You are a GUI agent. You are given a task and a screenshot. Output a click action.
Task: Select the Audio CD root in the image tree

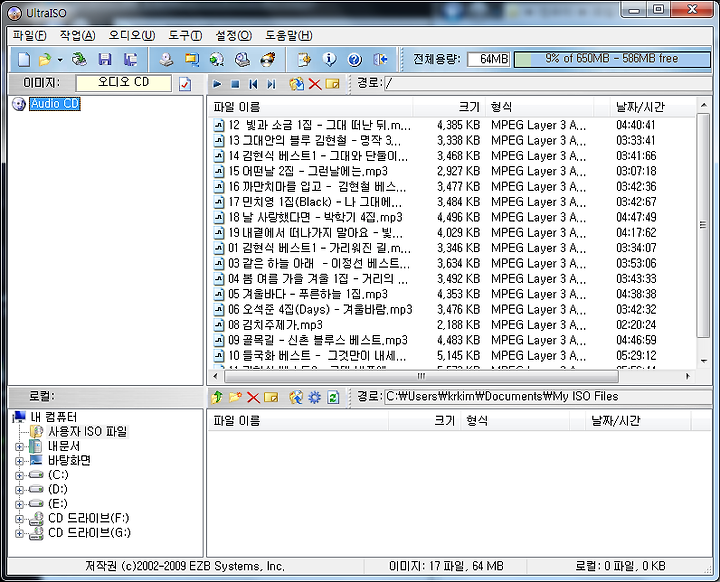(55, 104)
